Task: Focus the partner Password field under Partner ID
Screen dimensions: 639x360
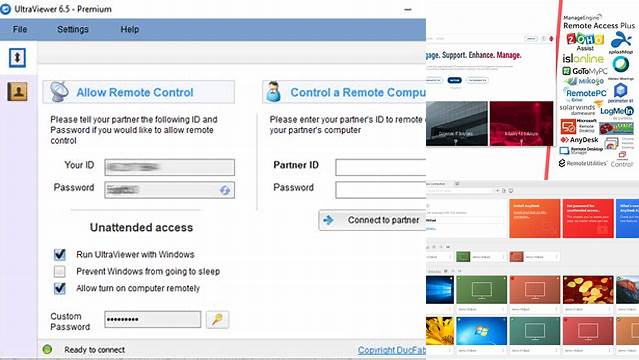Action: coord(381,190)
